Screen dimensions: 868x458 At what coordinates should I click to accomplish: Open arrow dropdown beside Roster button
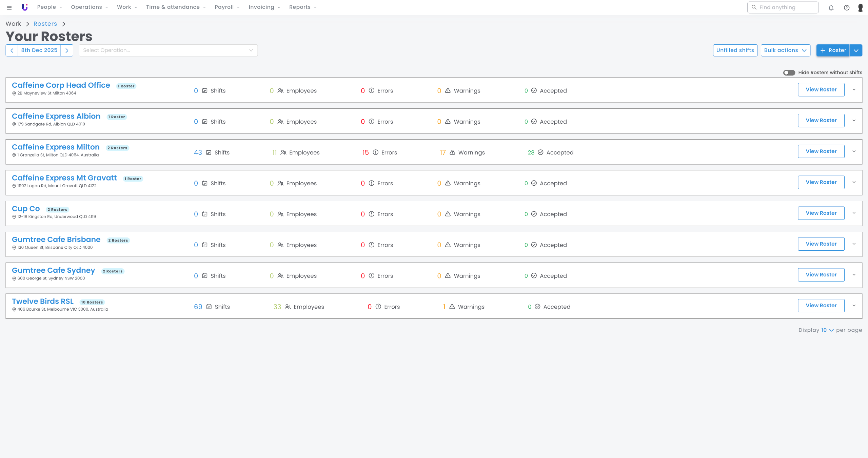pos(856,50)
